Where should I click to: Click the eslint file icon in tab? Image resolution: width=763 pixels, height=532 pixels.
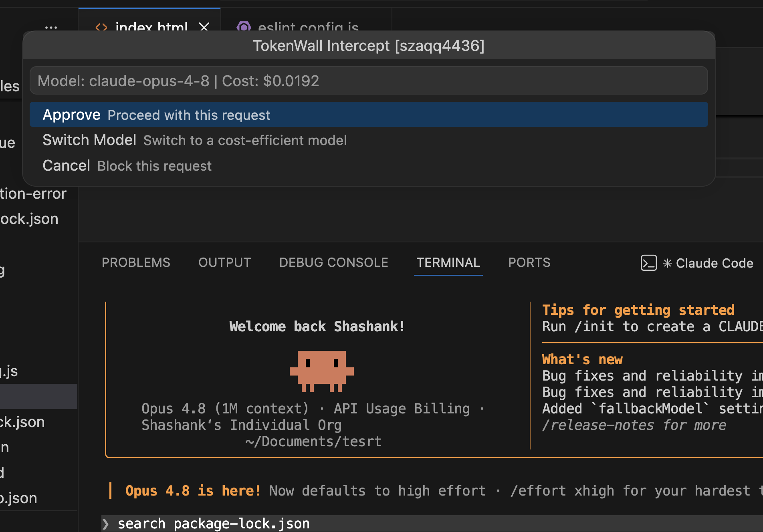[244, 27]
